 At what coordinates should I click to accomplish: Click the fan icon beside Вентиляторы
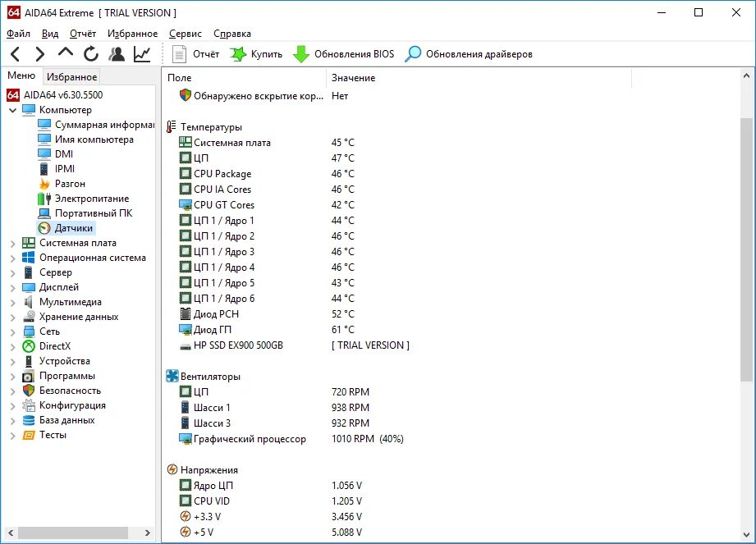pyautogui.click(x=172, y=376)
